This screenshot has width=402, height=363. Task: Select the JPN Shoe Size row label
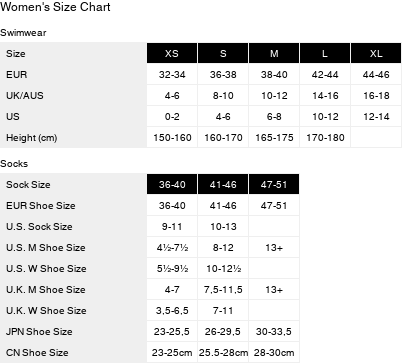coord(39,331)
